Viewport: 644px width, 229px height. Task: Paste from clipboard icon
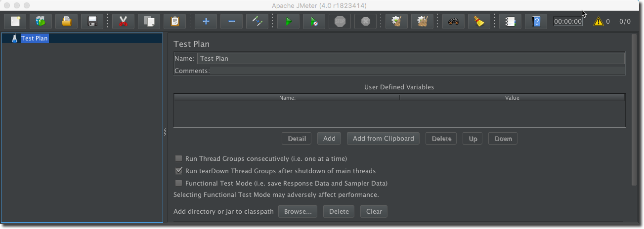pyautogui.click(x=175, y=21)
